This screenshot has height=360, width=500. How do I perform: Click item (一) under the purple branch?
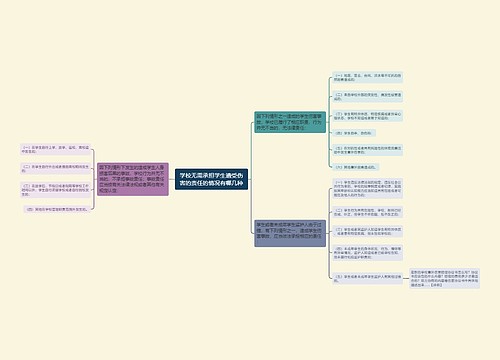click(x=55, y=149)
